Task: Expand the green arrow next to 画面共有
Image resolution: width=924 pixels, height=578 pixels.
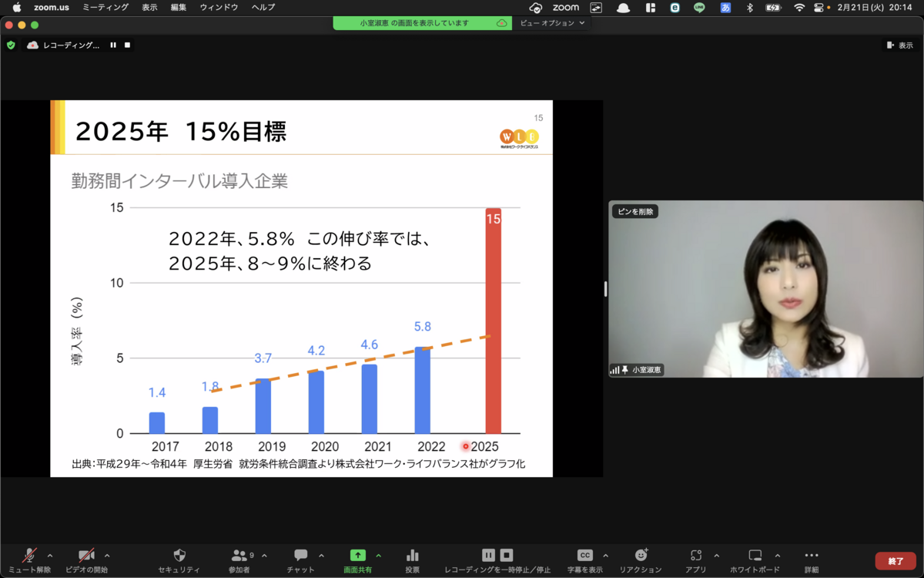Action: point(378,556)
